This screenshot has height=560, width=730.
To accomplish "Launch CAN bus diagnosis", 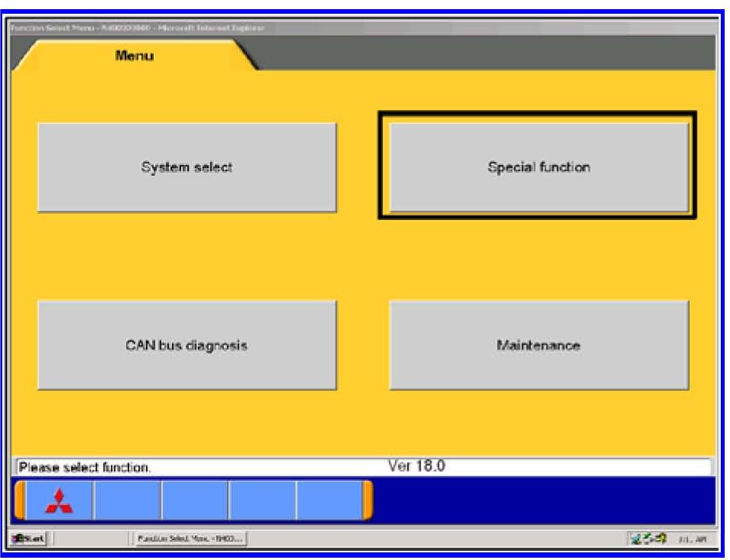I will (x=187, y=345).
